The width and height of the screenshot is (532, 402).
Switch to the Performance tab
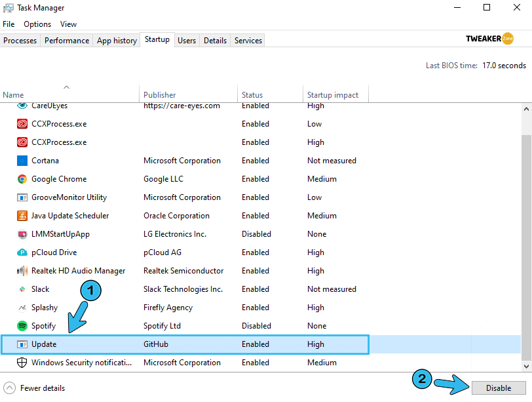[x=67, y=41]
